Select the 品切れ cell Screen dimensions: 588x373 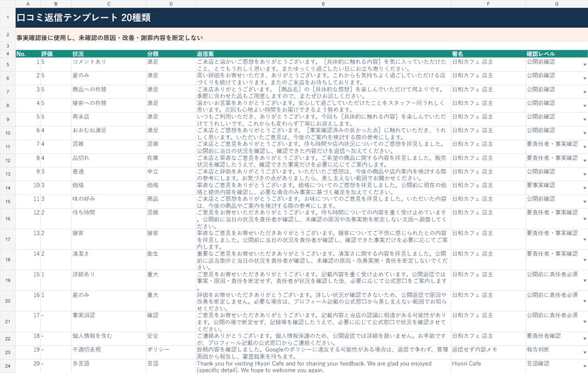[109, 161]
